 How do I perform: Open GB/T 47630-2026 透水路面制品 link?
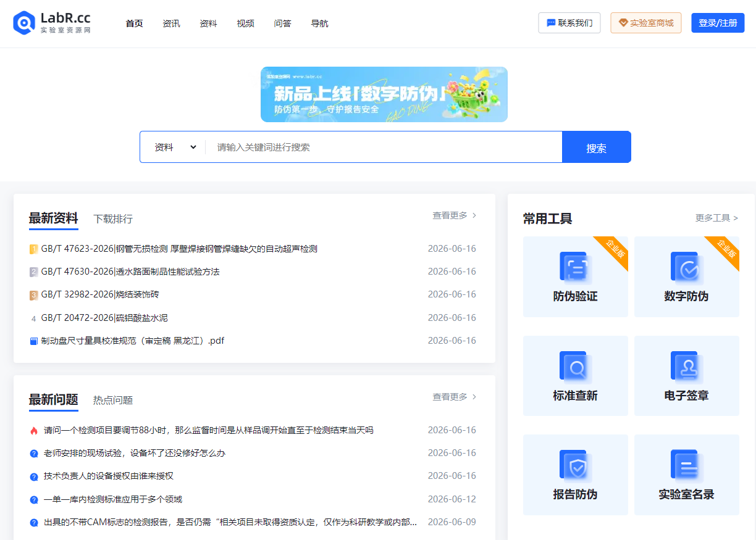tap(130, 272)
